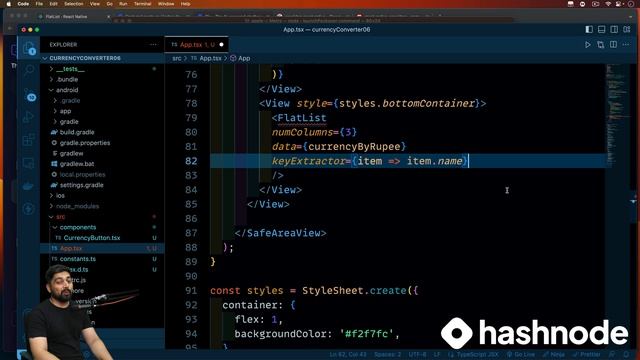Open Customize Layout icon
Image resolution: width=640 pixels, height=360 pixels.
click(627, 29)
